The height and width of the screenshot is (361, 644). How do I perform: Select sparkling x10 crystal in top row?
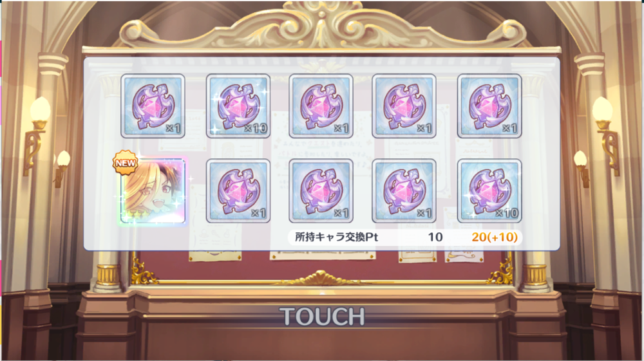238,106
